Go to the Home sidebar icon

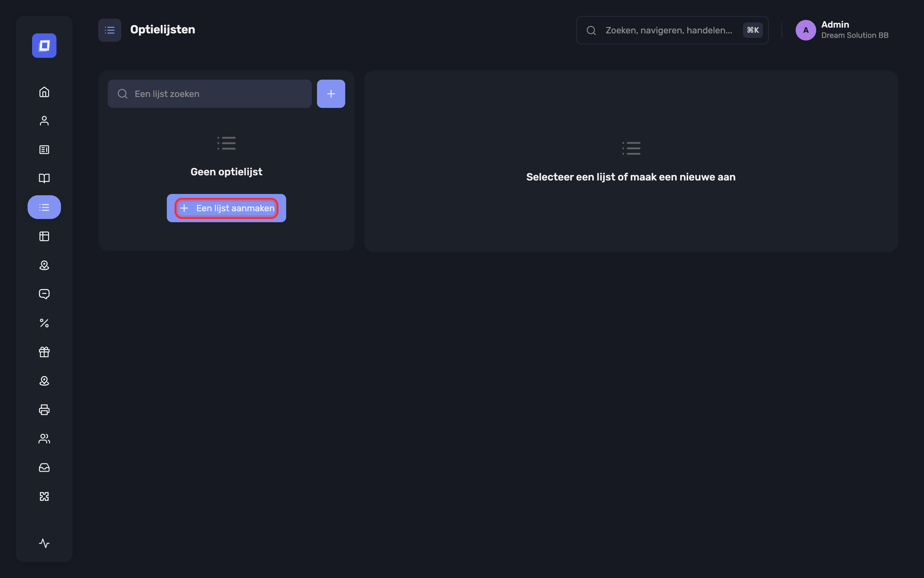(x=44, y=92)
